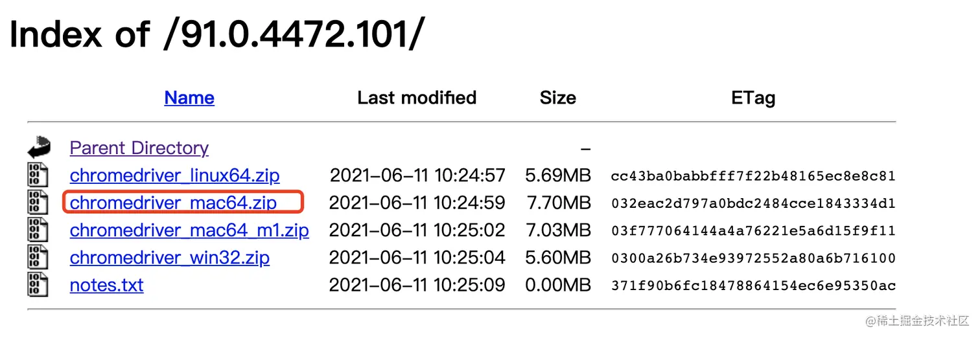Click the ETag column header
This screenshot has height=338, width=980.
753,98
